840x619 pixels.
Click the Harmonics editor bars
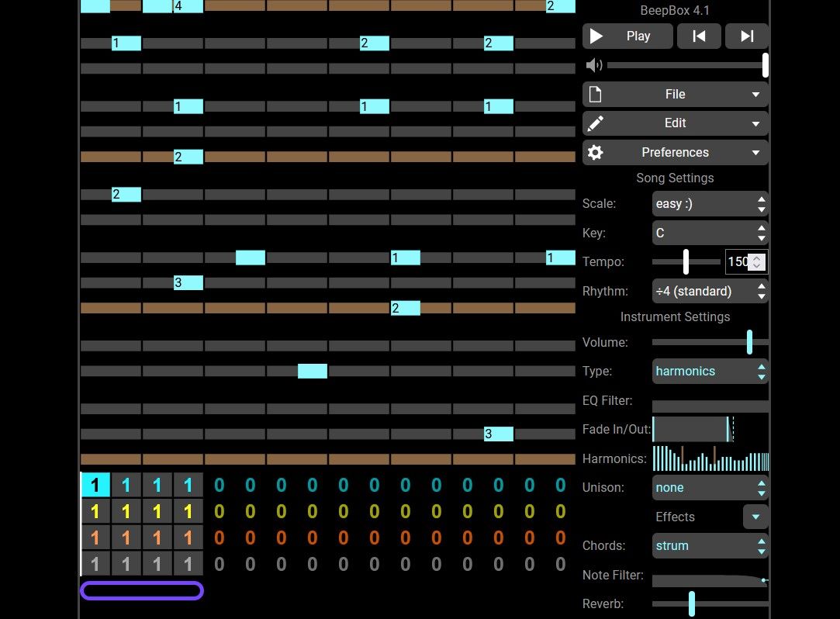[x=710, y=458]
